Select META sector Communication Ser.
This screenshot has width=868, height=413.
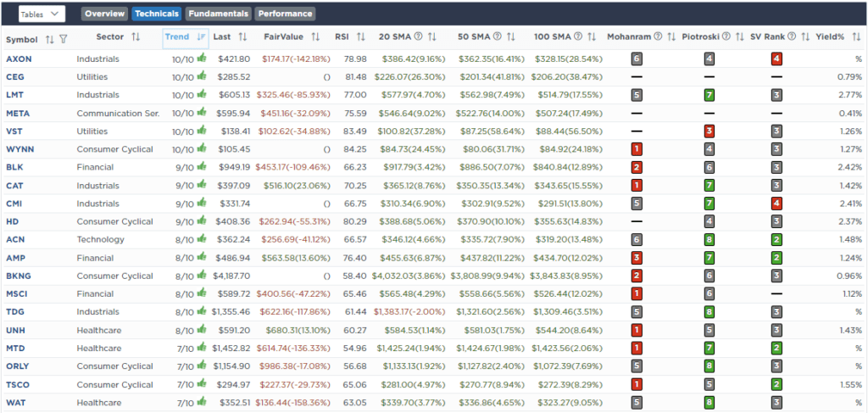(x=118, y=114)
